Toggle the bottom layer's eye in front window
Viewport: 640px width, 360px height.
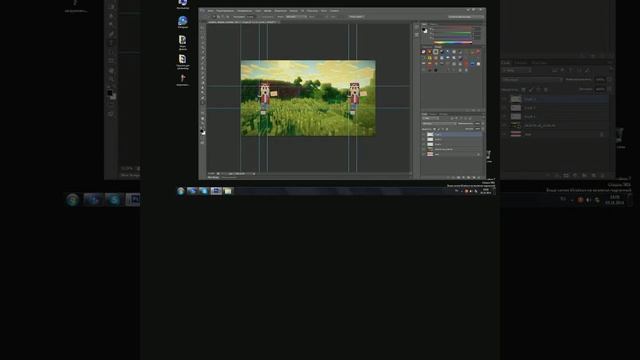pyautogui.click(x=423, y=154)
